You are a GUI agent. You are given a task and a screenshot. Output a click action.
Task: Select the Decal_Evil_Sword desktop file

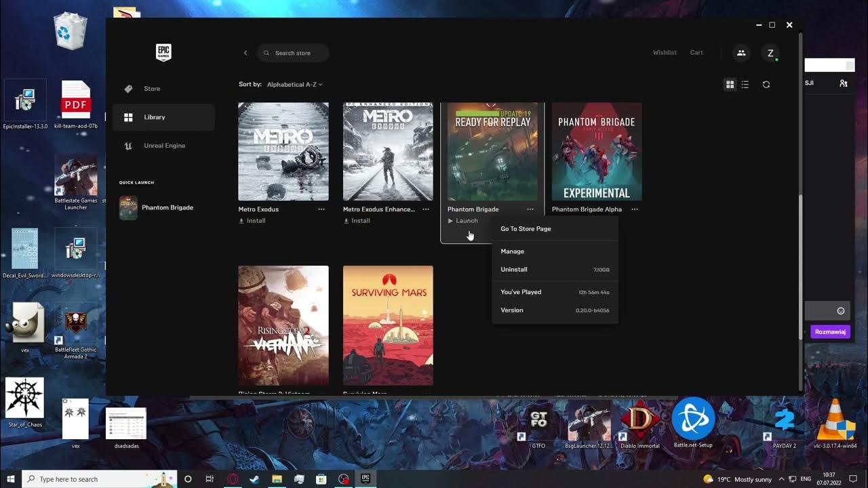(x=25, y=254)
